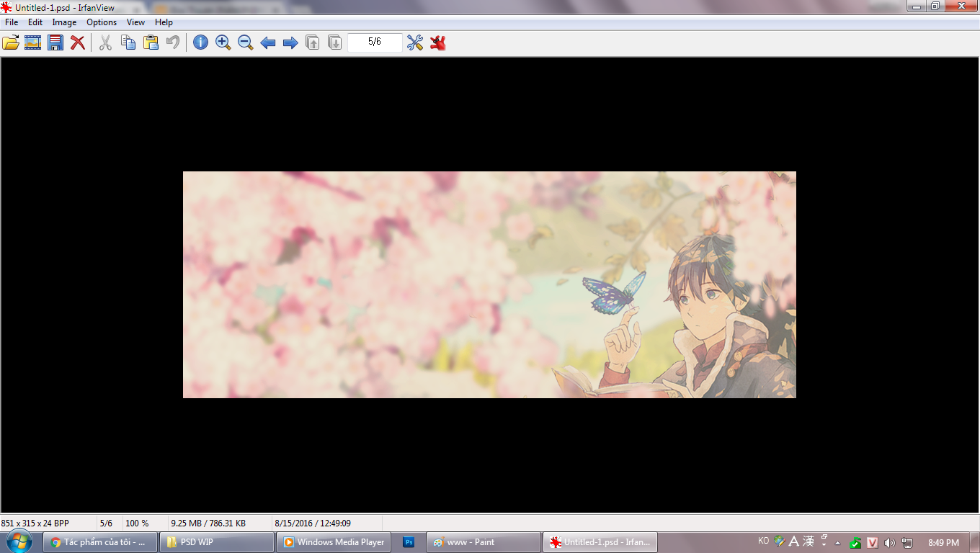Click the 漢 input mode tray icon
Screen dimensions: 980x553
808,541
